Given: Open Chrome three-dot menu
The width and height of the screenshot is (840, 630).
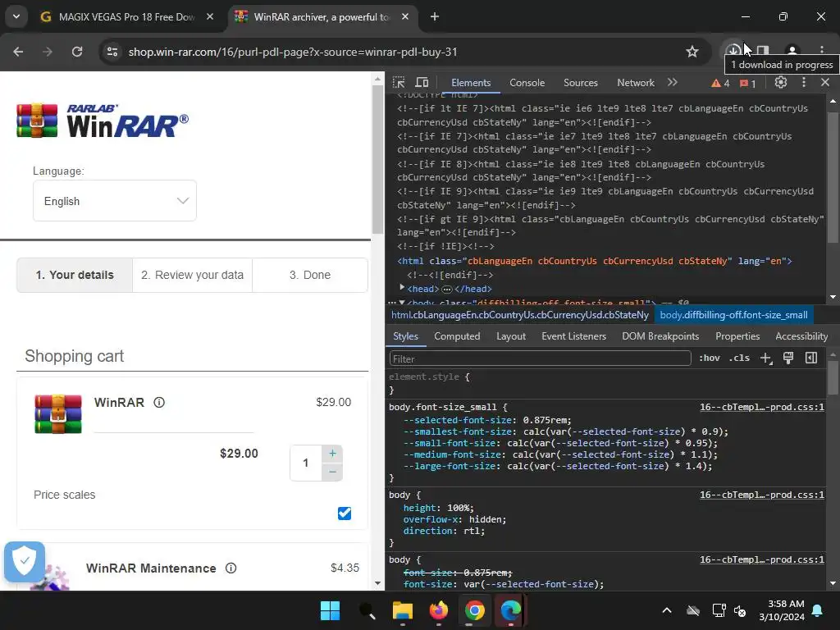Looking at the screenshot, I should click(821, 52).
